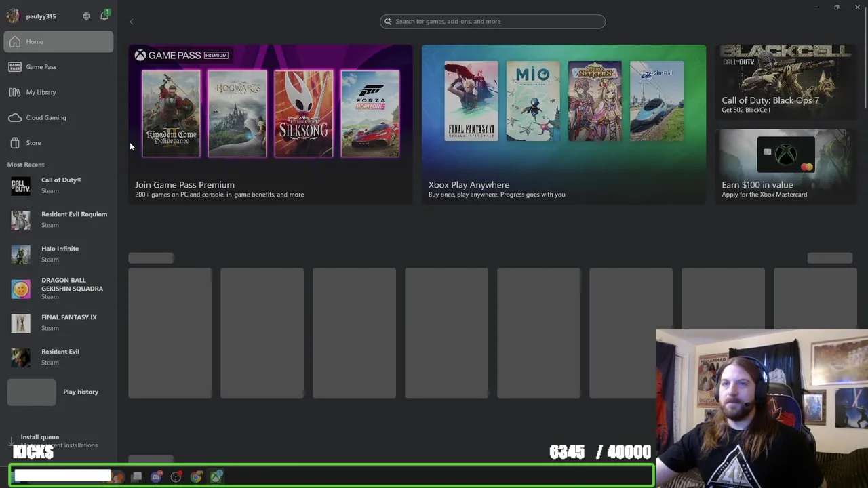This screenshot has height=488, width=868.
Task: Open the Earn $100 in value card
Action: (785, 166)
